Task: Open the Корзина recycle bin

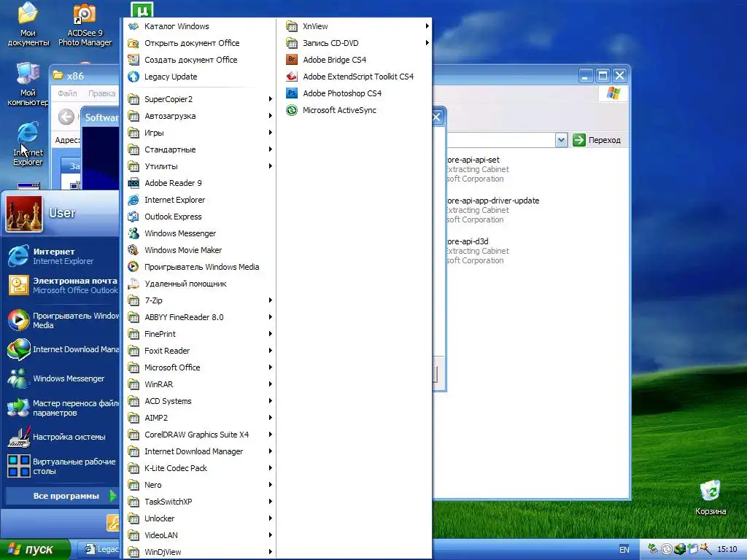Action: pyautogui.click(x=711, y=497)
